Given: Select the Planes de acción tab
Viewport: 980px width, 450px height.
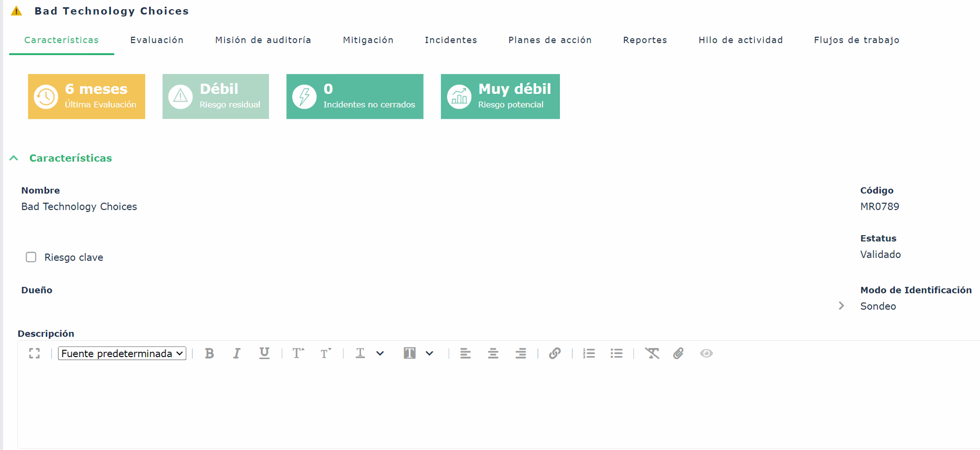Looking at the screenshot, I should (x=550, y=40).
